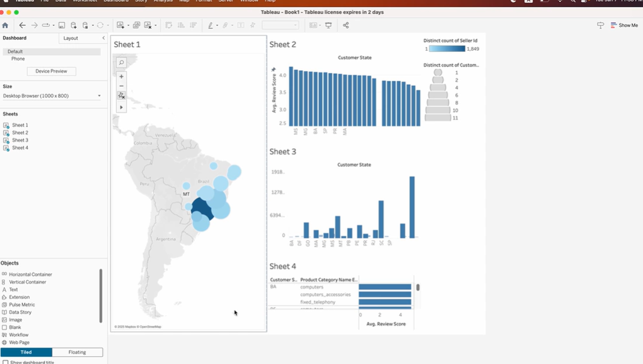
Task: Open the map search magnifier tool
Action: pyautogui.click(x=121, y=63)
